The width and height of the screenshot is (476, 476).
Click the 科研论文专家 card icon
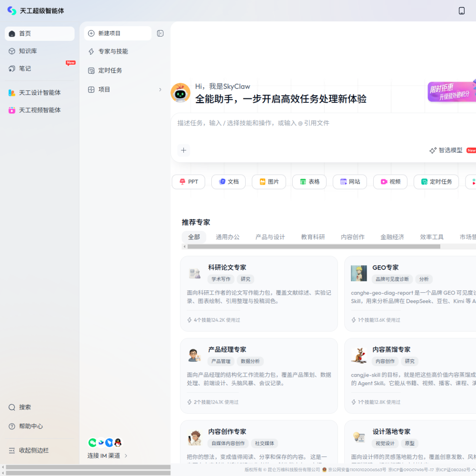coord(195,273)
